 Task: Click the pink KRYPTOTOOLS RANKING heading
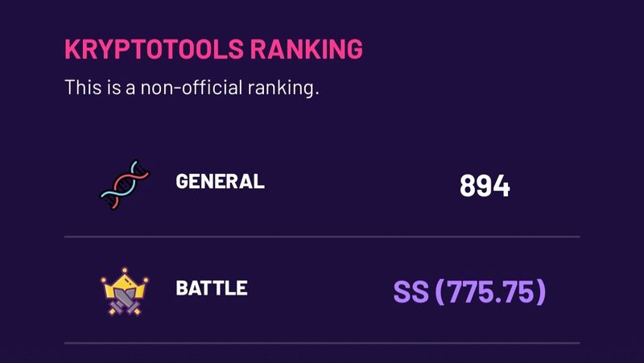point(213,49)
